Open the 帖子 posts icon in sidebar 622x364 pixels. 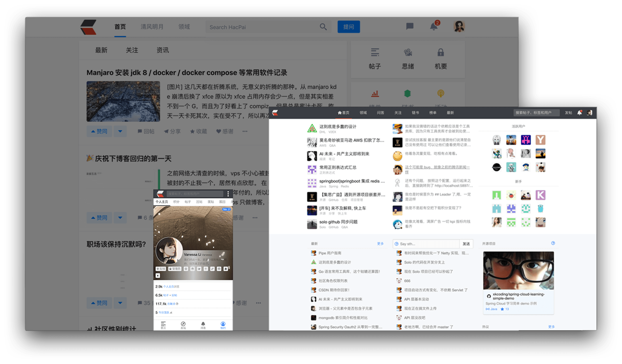[375, 52]
